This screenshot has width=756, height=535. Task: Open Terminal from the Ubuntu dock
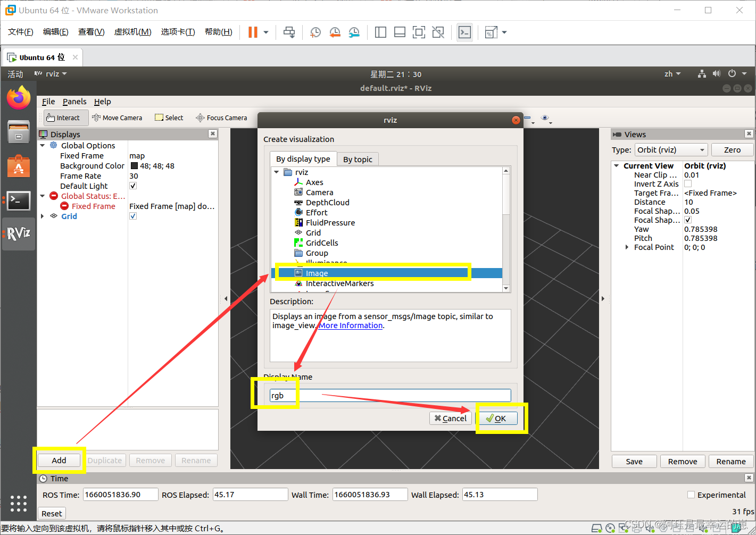click(19, 200)
